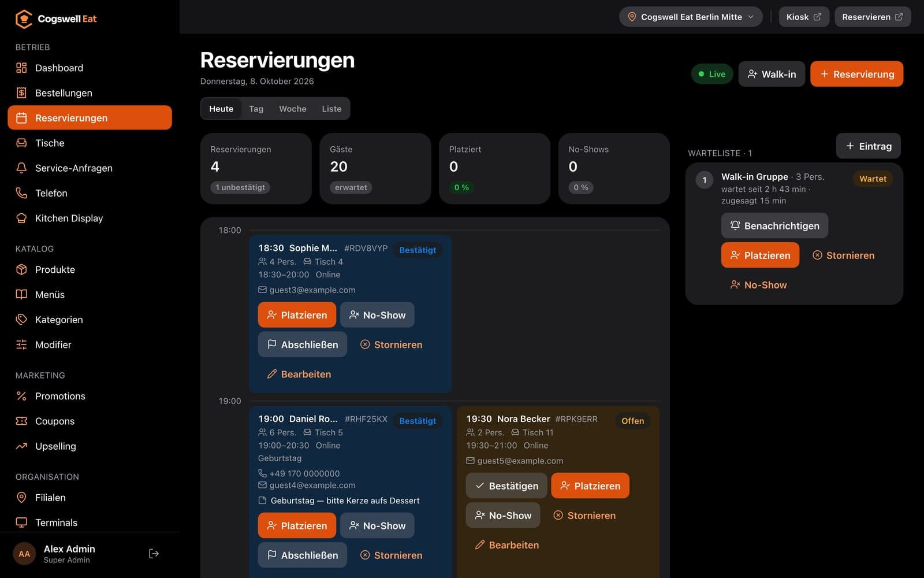The height and width of the screenshot is (578, 924).
Task: Click the Filialen location pin icon
Action: (x=21, y=497)
